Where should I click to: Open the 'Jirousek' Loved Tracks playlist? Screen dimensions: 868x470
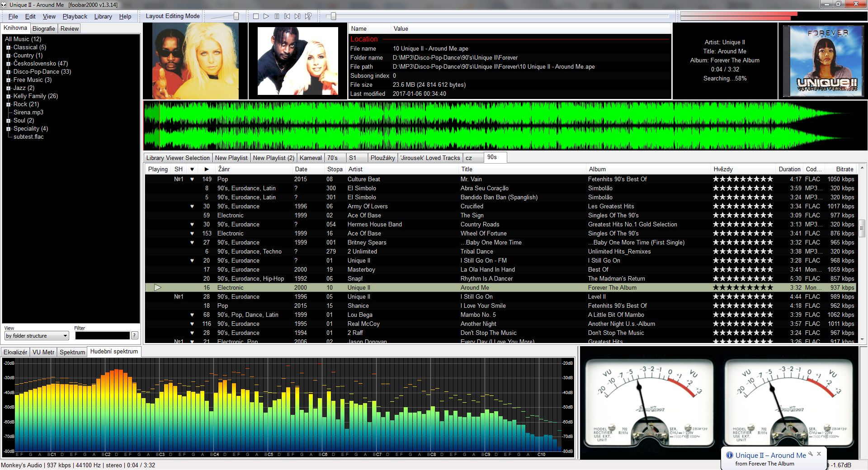430,158
